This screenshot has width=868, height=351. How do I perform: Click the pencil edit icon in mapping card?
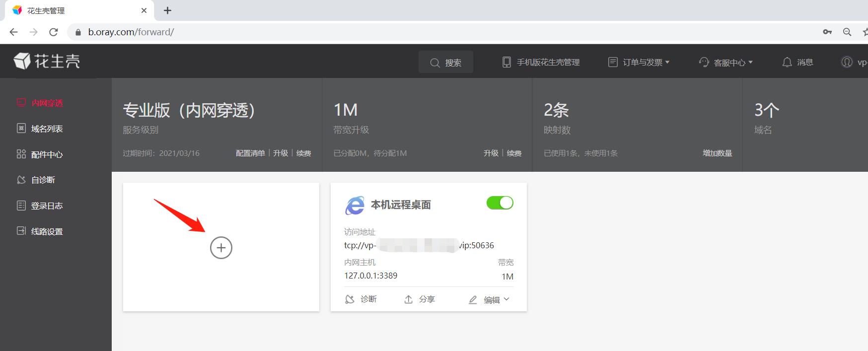(473, 300)
